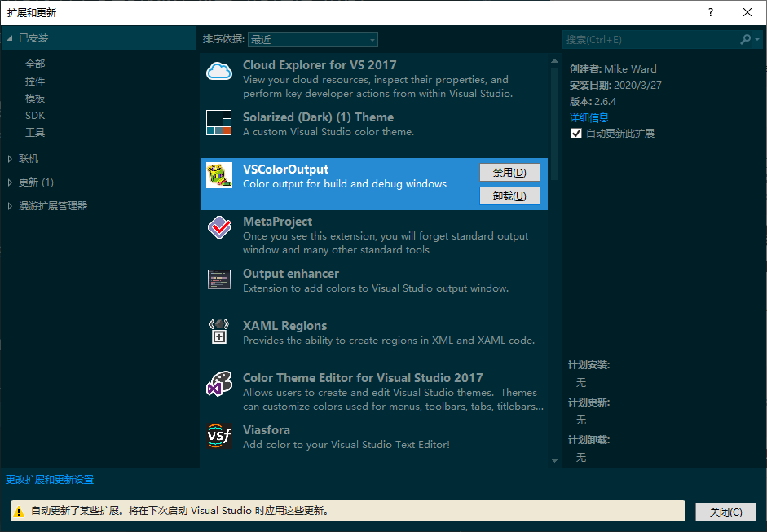Expand the 联机 category

[x=10, y=158]
